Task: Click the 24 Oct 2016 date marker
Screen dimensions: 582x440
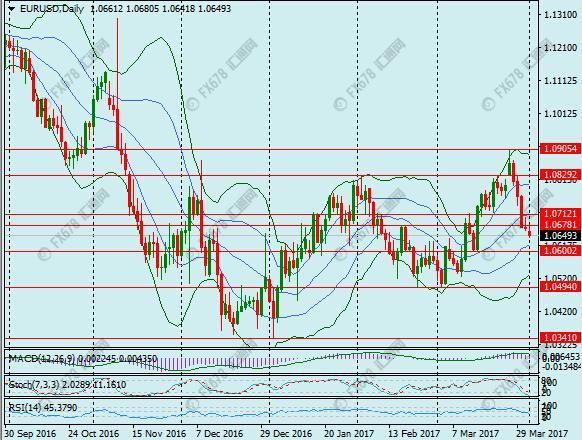Action: [94, 433]
